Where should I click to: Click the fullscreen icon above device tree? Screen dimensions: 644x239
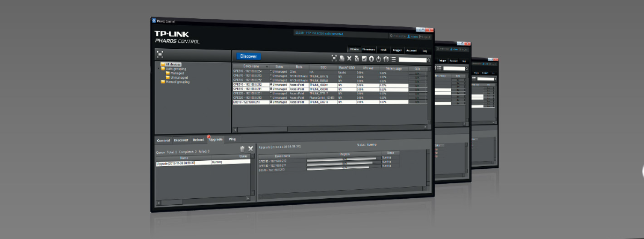159,54
